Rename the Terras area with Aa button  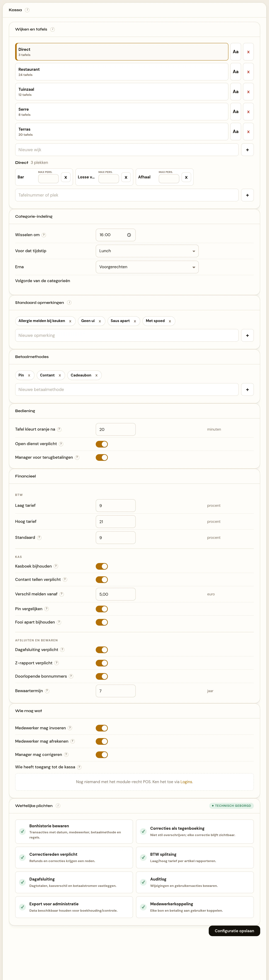click(236, 132)
